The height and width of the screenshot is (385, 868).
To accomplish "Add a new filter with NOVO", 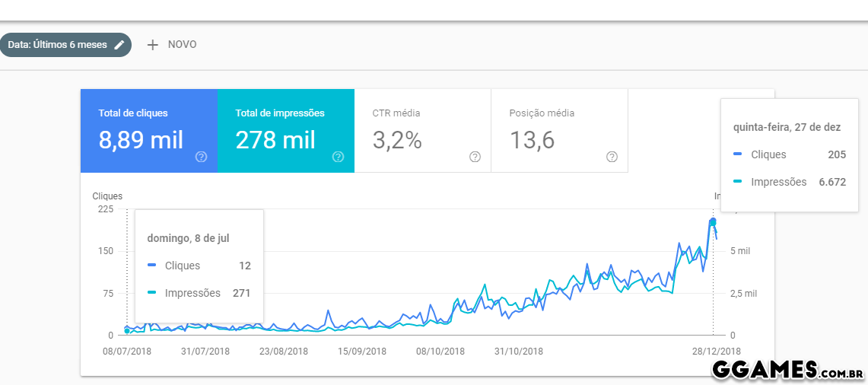I will [x=182, y=45].
